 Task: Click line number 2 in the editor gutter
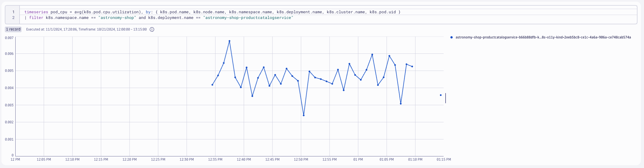pyautogui.click(x=13, y=18)
